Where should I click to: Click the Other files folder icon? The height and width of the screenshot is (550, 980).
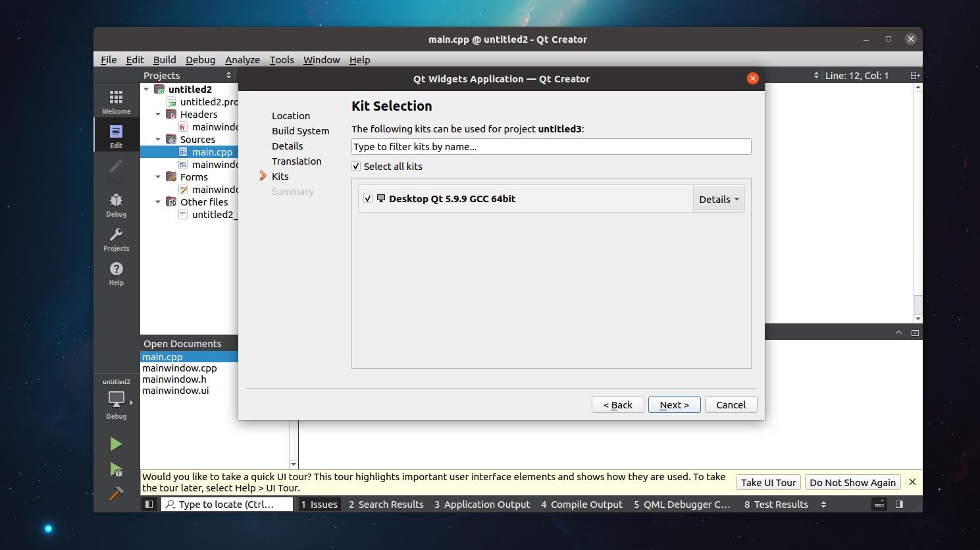pos(171,202)
